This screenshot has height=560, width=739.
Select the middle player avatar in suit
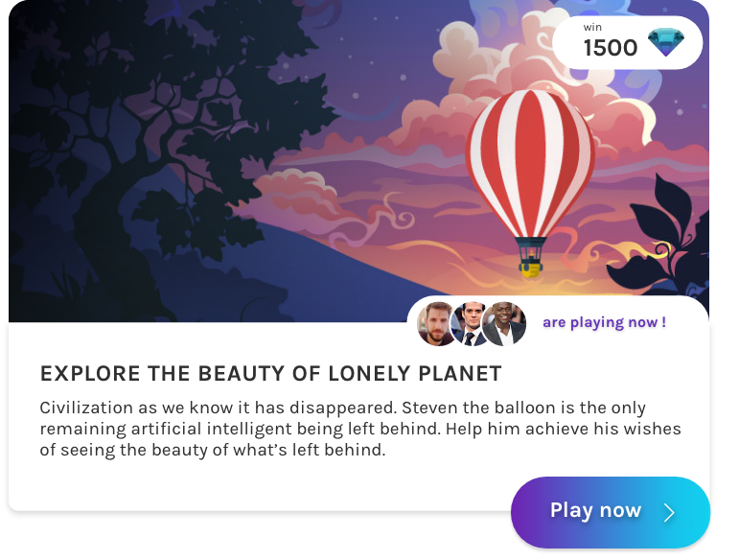[x=472, y=324]
